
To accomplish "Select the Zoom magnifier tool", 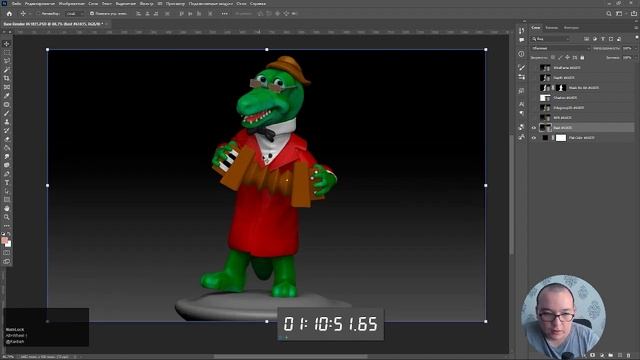I will click(x=7, y=217).
